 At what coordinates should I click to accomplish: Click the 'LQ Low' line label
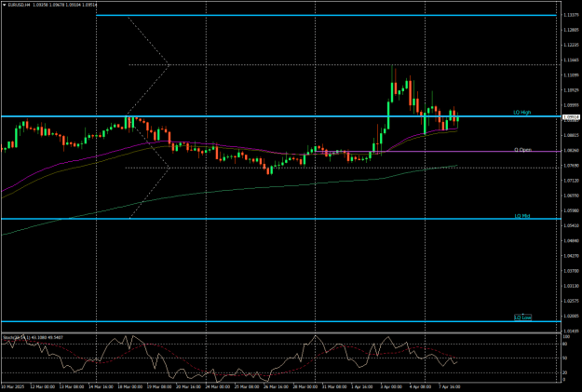coord(522,318)
